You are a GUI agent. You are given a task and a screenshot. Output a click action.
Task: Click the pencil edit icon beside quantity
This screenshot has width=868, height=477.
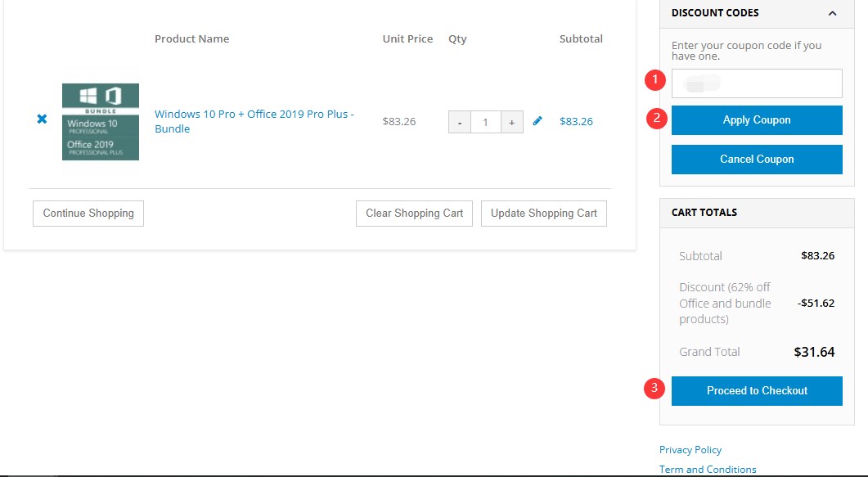pos(537,121)
